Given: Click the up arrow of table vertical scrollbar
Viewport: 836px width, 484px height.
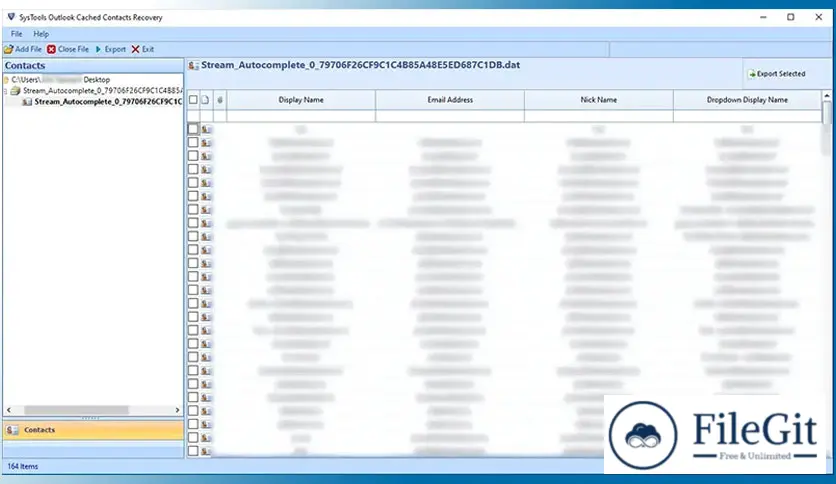Looking at the screenshot, I should (x=827, y=96).
